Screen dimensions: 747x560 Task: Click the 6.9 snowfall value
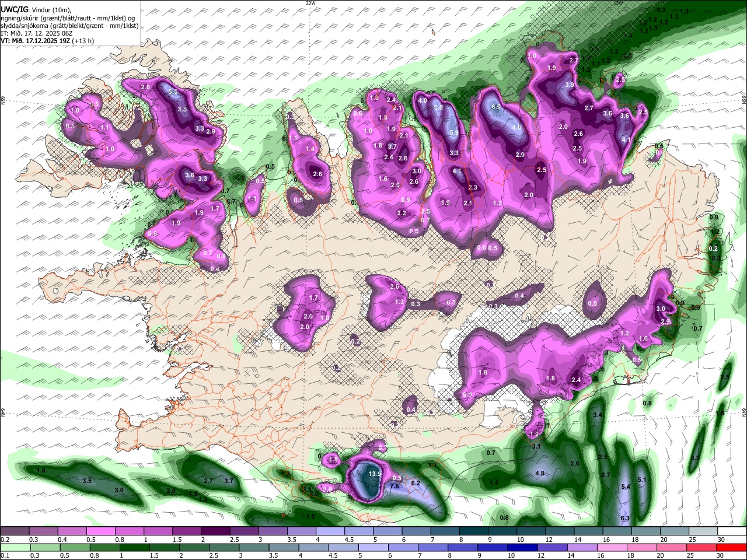[497, 107]
